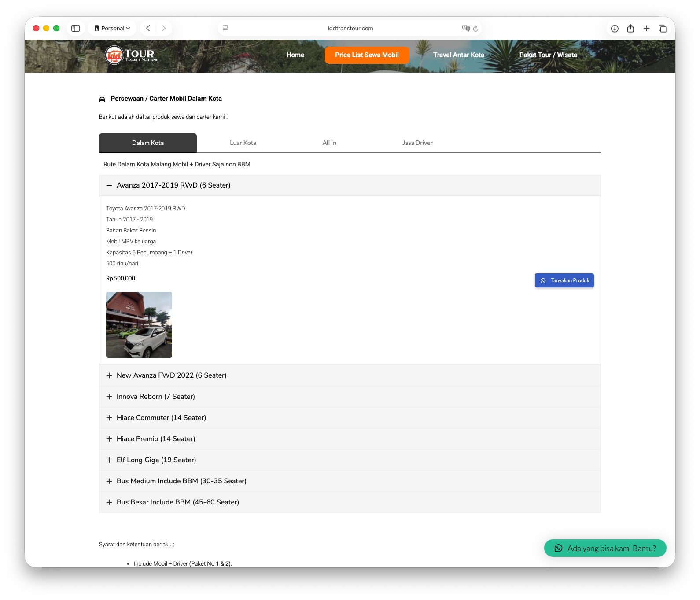Screen dimensions: 700x600
Task: Expand Bus Medium Include BBM section
Action: click(x=350, y=481)
